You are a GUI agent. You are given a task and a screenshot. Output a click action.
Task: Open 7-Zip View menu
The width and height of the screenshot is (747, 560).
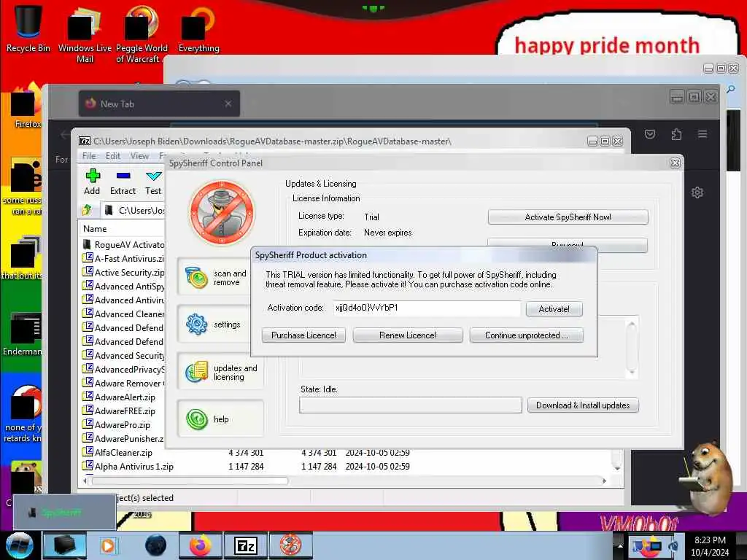[139, 156]
